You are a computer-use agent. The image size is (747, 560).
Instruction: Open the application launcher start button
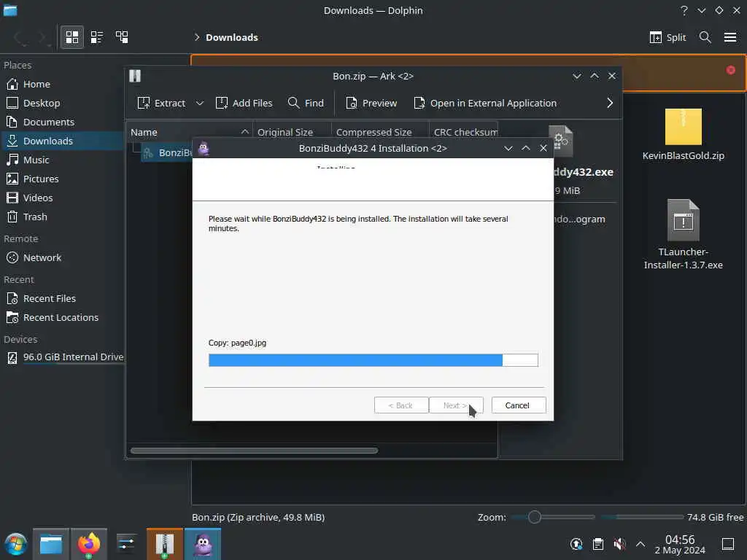(x=16, y=544)
